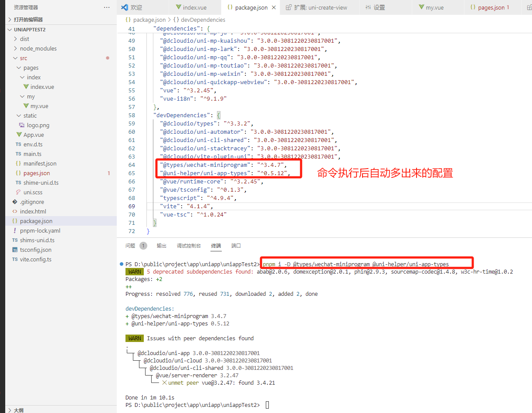Click the TypeScript config icon beside tsconfig.json
Viewport: 532px width, 413px height.
tap(15, 250)
